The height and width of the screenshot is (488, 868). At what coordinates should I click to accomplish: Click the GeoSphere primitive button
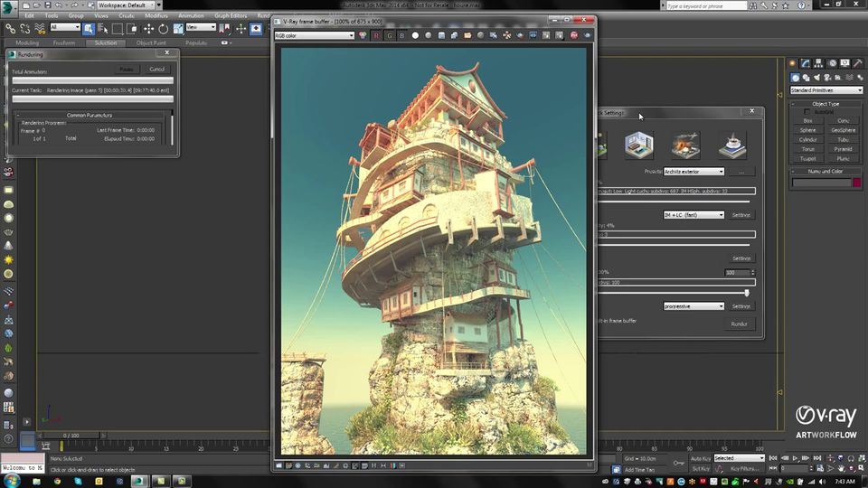[x=843, y=130]
